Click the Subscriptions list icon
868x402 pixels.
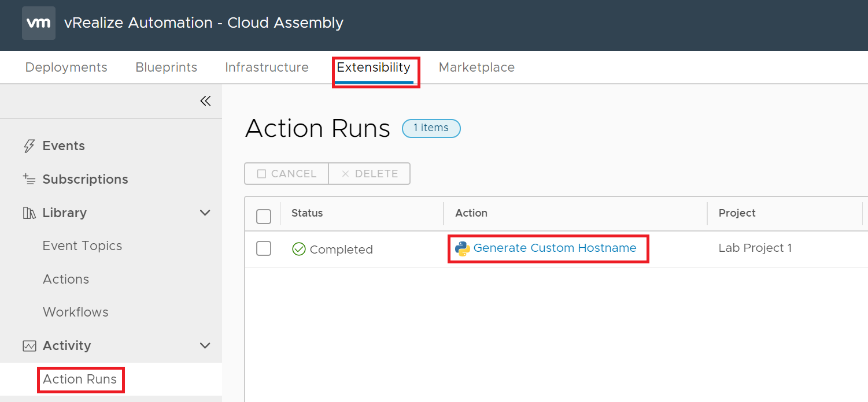(x=29, y=179)
